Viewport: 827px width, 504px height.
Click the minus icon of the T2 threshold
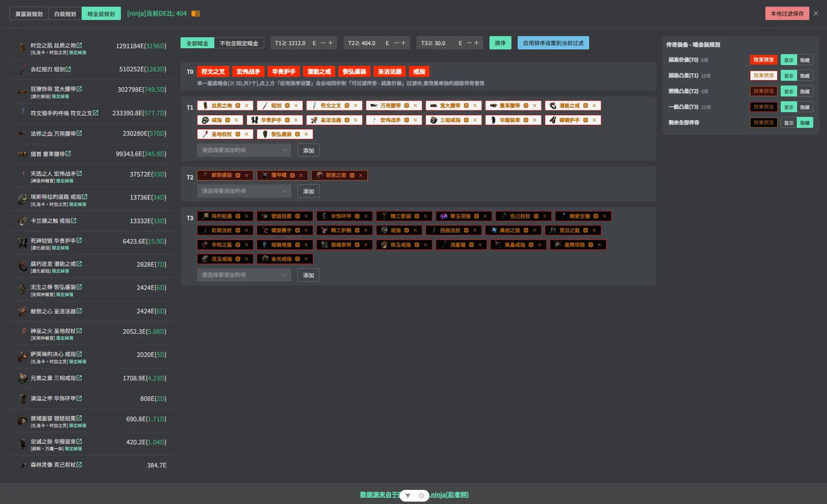[x=396, y=43]
